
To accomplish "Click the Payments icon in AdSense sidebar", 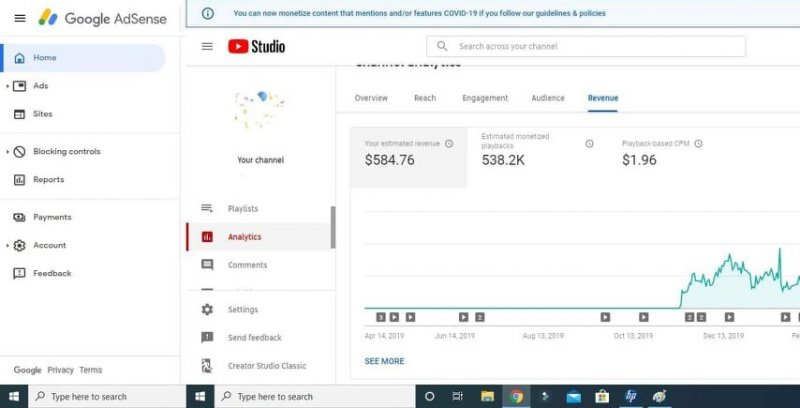I will click(19, 217).
